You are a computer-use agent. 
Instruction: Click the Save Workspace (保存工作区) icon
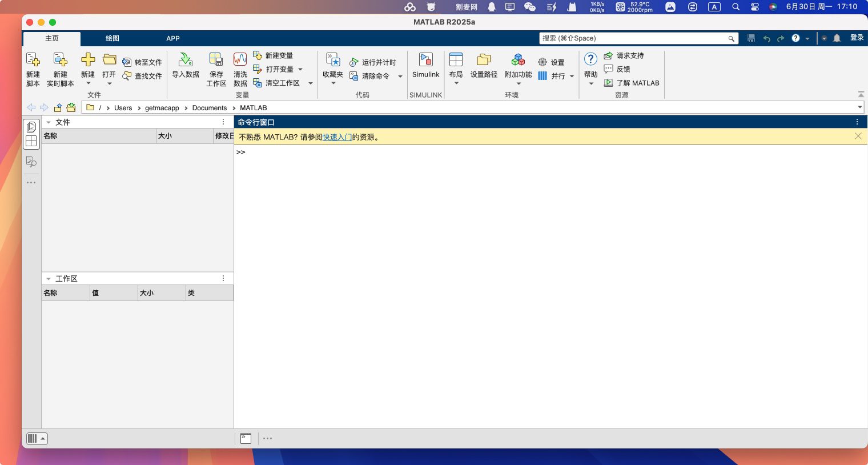(x=216, y=60)
